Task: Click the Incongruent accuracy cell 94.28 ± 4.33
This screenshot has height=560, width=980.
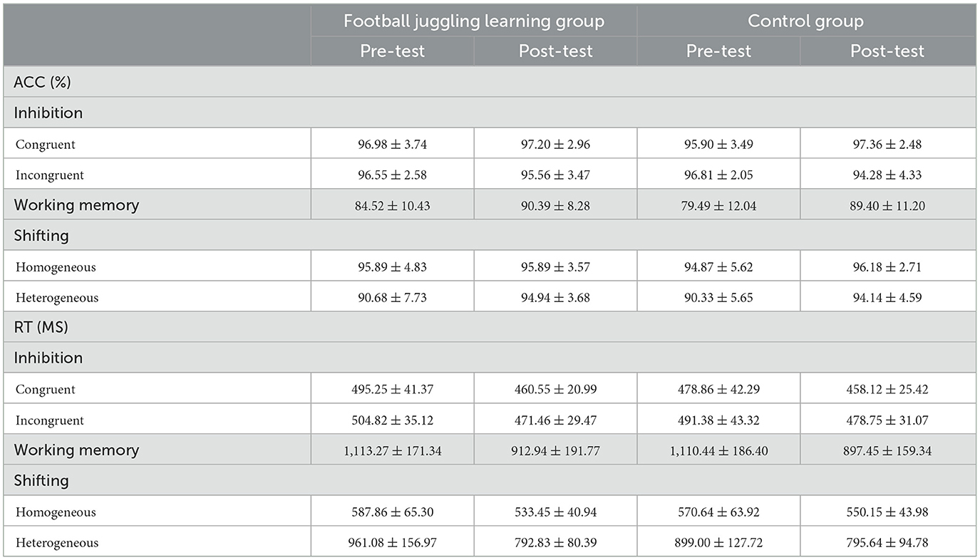Action: point(887,175)
